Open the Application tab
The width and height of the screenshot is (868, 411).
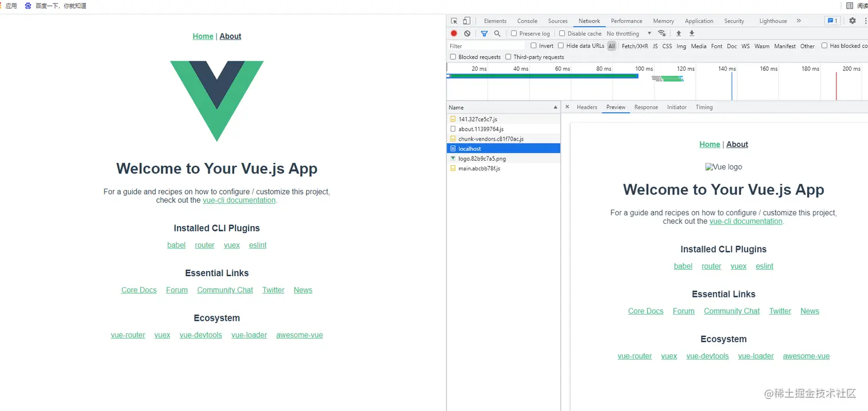pos(699,21)
